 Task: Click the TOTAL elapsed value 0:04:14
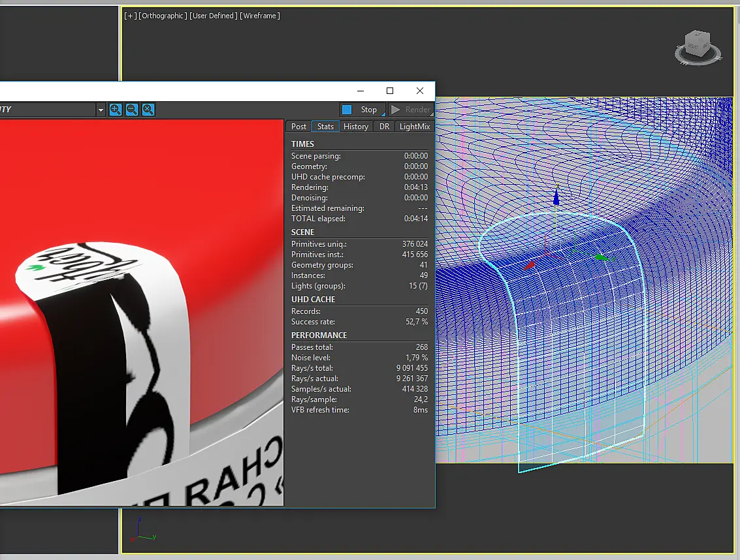click(416, 219)
